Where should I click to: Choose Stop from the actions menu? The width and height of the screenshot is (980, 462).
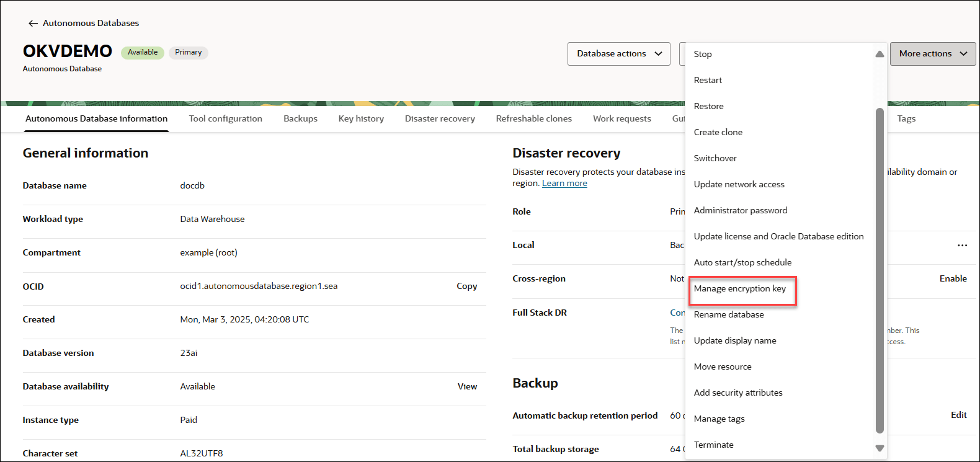click(703, 55)
